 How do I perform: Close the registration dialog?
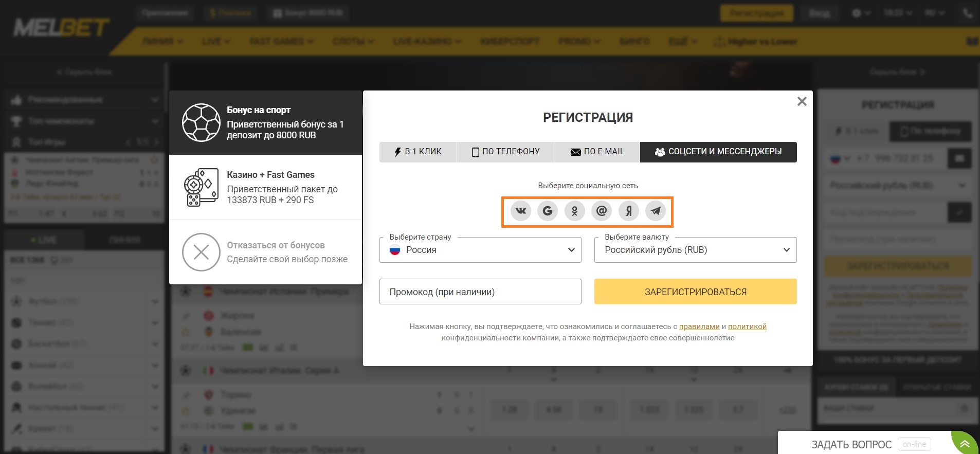coord(802,101)
